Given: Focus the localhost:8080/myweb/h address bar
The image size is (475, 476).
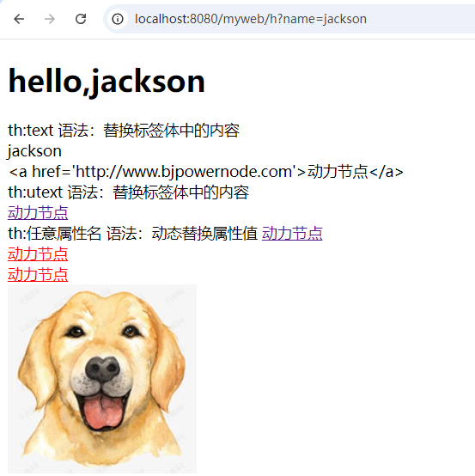Looking at the screenshot, I should (x=289, y=19).
